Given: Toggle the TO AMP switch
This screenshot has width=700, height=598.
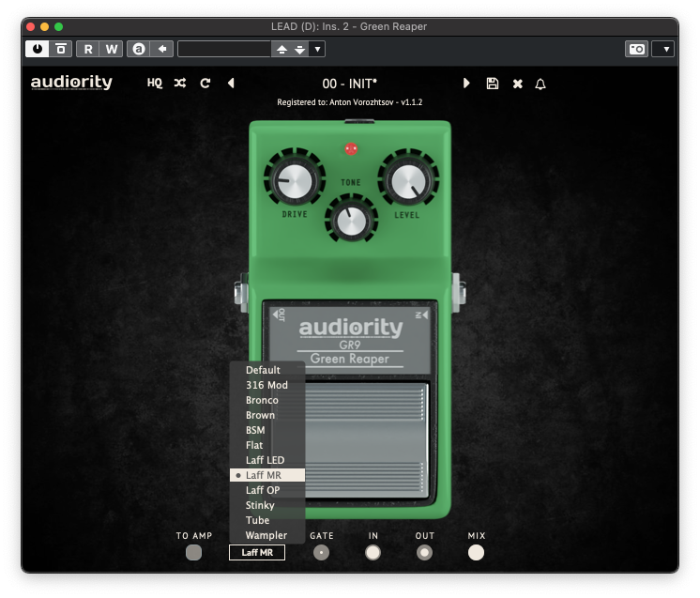Looking at the screenshot, I should (193, 552).
